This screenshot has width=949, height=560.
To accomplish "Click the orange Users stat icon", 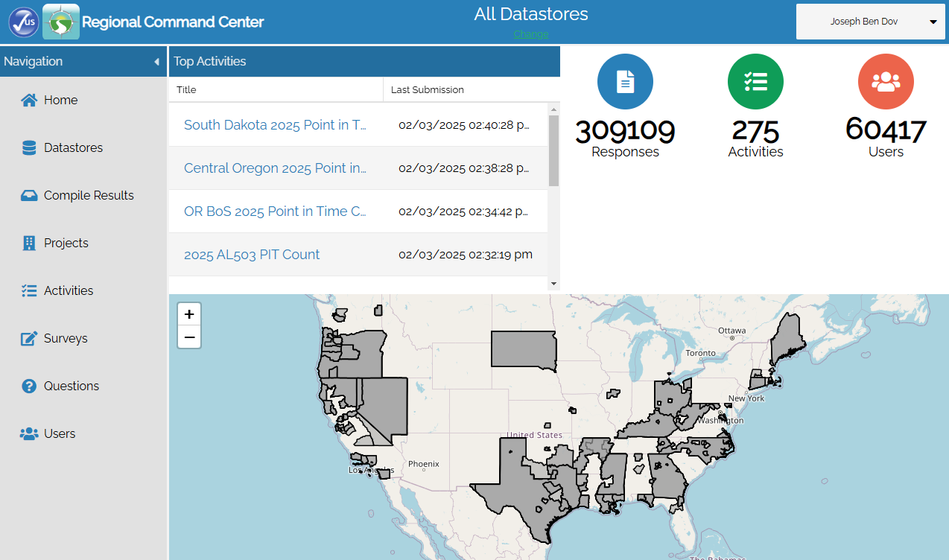I will [x=886, y=82].
